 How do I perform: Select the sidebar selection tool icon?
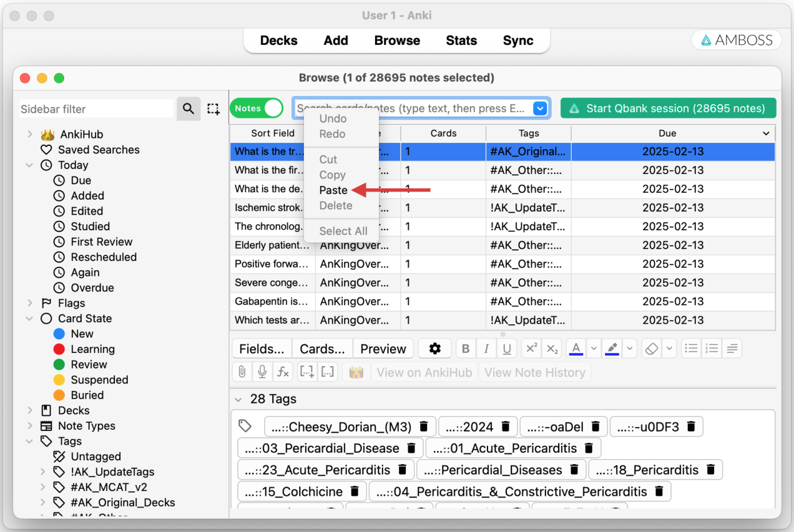213,109
